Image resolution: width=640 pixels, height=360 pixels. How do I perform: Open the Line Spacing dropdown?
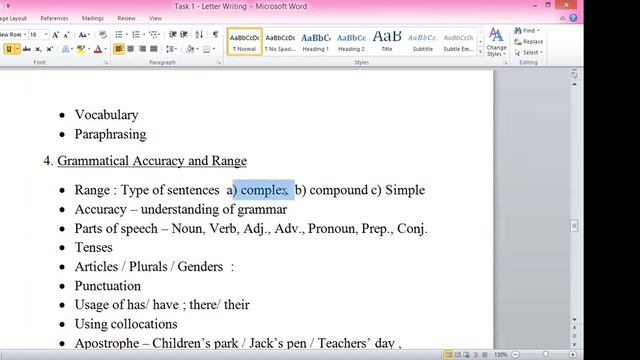pos(171,49)
